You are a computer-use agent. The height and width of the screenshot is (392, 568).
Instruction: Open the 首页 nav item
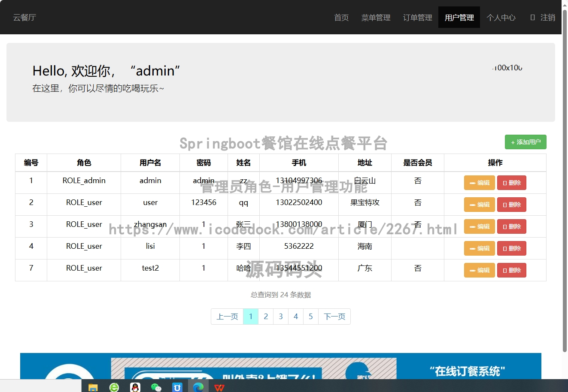coord(341,18)
